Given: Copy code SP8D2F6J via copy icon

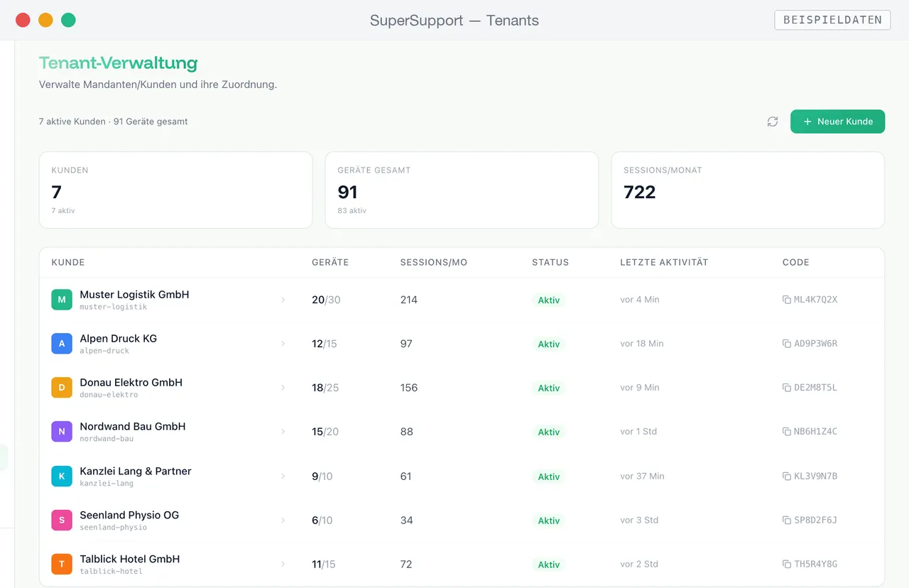Looking at the screenshot, I should click(x=787, y=521).
